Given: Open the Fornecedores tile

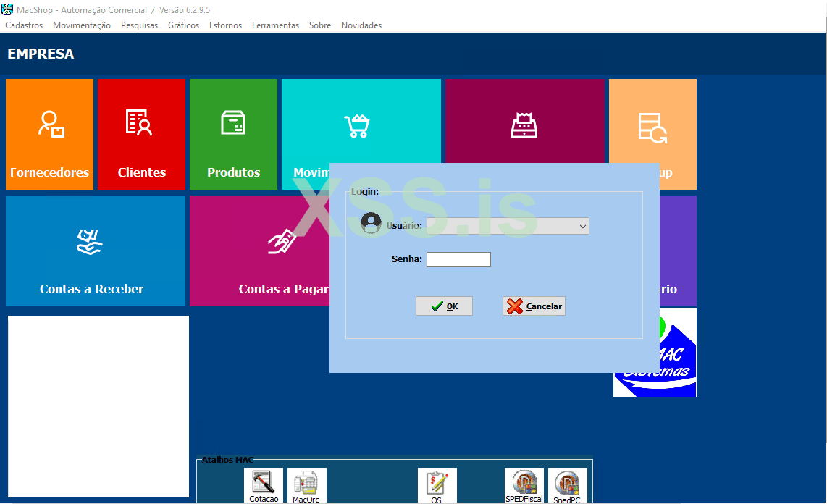Looking at the screenshot, I should 49,135.
